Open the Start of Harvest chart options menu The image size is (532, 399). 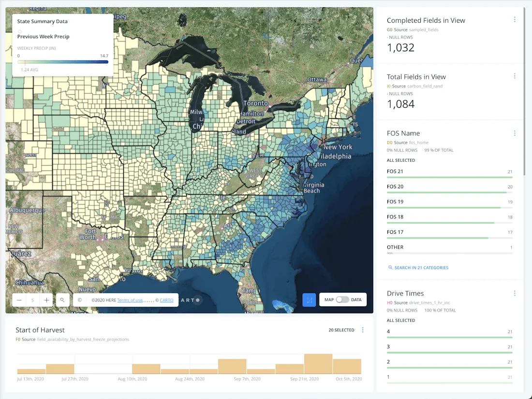click(x=363, y=330)
